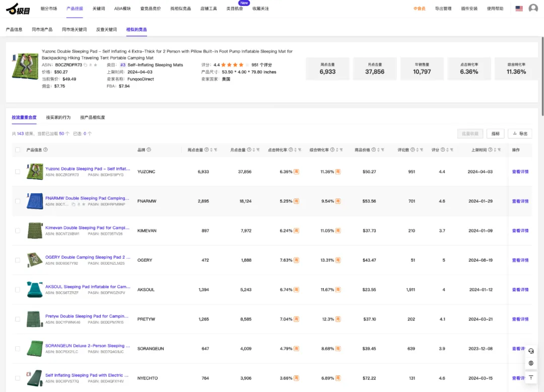Tick the select-all checkbox in the table header
This screenshot has width=544, height=392.
pos(18,150)
